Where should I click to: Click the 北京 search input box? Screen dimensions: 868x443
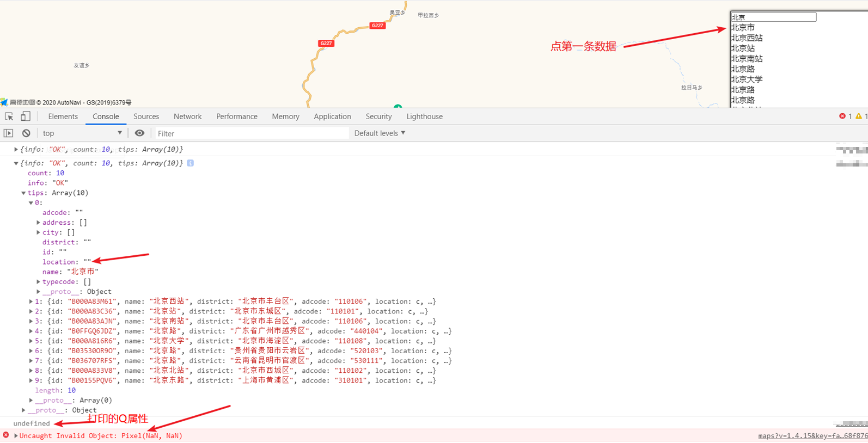click(773, 17)
